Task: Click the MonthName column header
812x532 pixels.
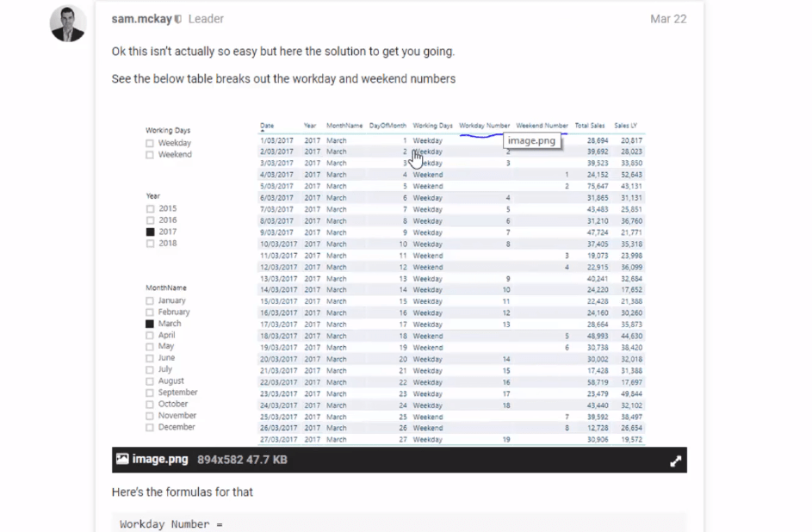Action: point(344,126)
